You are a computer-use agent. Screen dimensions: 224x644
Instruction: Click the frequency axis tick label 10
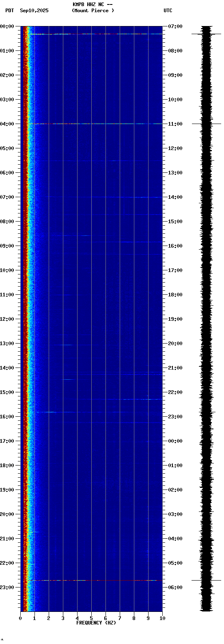tap(162, 618)
